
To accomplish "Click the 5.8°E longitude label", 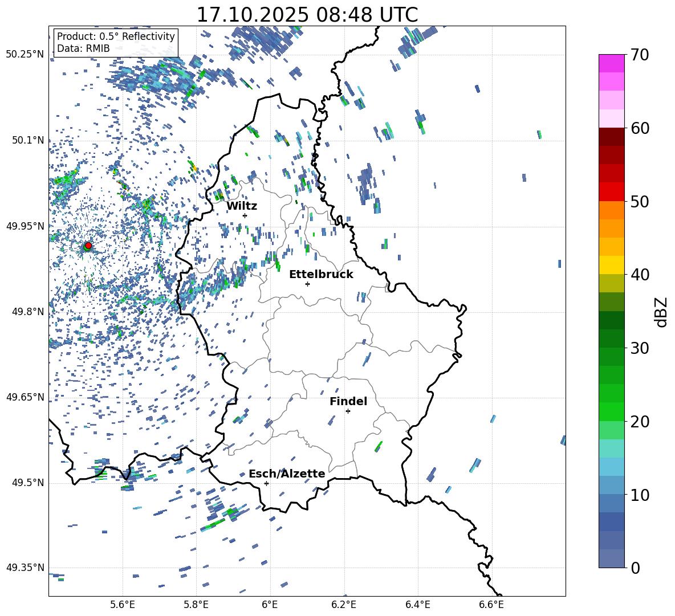I will pos(196,605).
